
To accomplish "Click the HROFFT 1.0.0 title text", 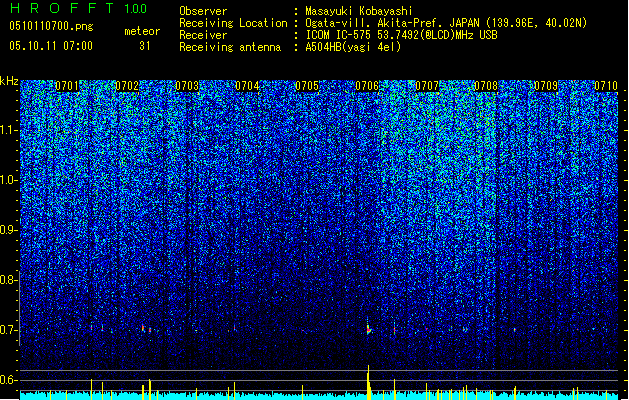I will click(79, 8).
